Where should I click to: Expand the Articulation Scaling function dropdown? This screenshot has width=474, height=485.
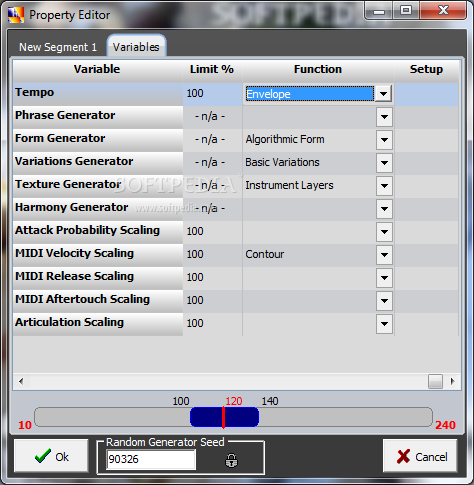[x=384, y=324]
